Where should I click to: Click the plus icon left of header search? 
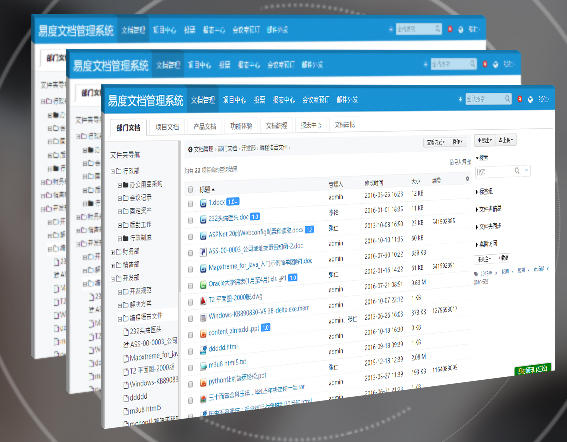[x=460, y=99]
